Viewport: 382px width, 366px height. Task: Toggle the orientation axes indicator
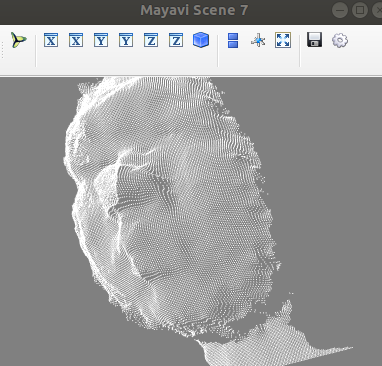pyautogui.click(x=258, y=41)
